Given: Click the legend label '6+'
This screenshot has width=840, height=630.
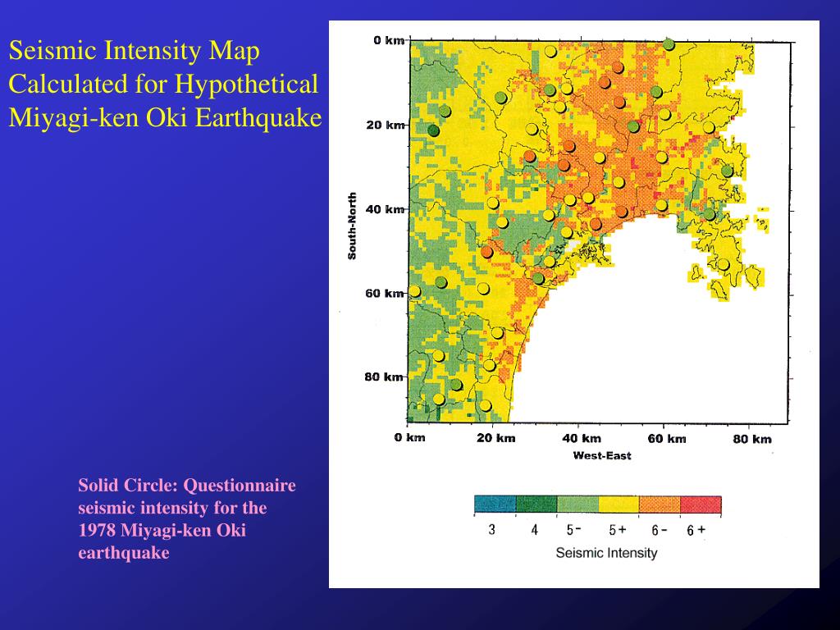Looking at the screenshot, I should pos(696,531).
